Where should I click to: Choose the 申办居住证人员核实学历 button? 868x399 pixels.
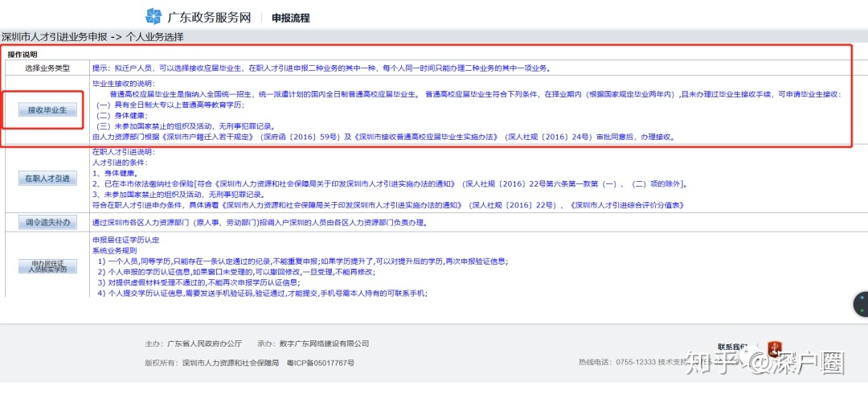[47, 266]
